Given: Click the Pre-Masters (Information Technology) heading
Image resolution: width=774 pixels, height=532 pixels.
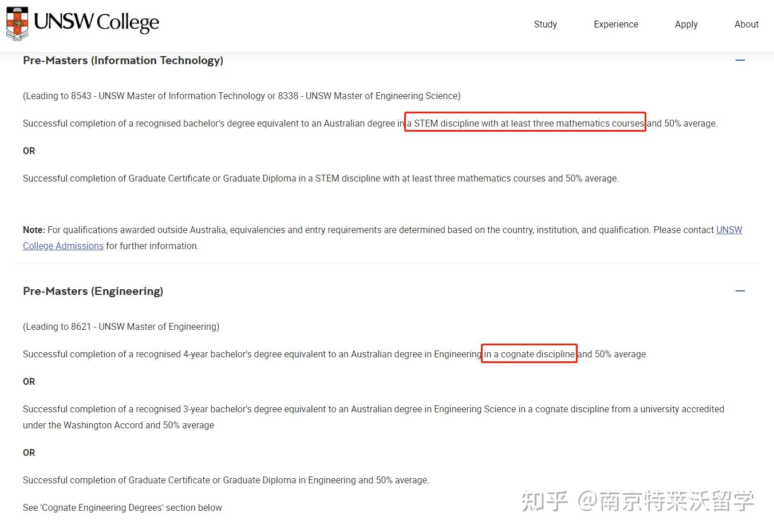Looking at the screenshot, I should (123, 60).
